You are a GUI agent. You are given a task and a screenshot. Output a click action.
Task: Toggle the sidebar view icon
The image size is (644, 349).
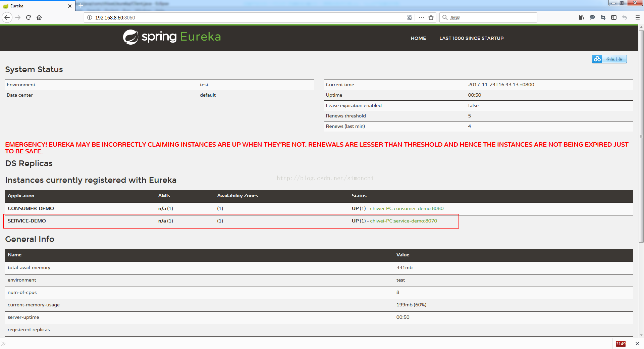(614, 17)
